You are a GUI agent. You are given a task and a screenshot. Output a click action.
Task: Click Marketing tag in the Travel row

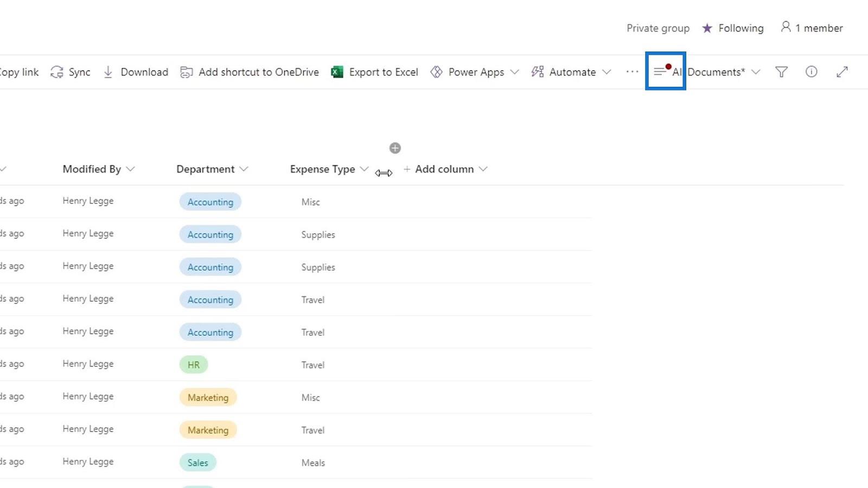(x=208, y=430)
